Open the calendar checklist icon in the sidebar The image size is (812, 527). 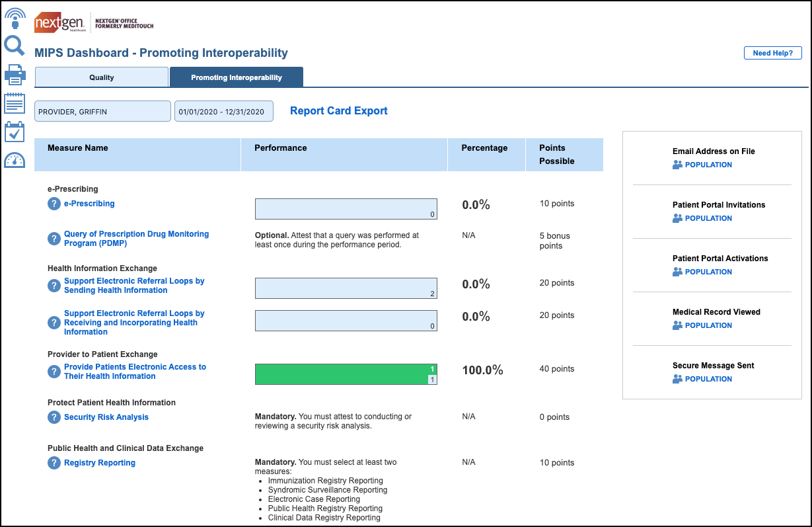point(14,132)
